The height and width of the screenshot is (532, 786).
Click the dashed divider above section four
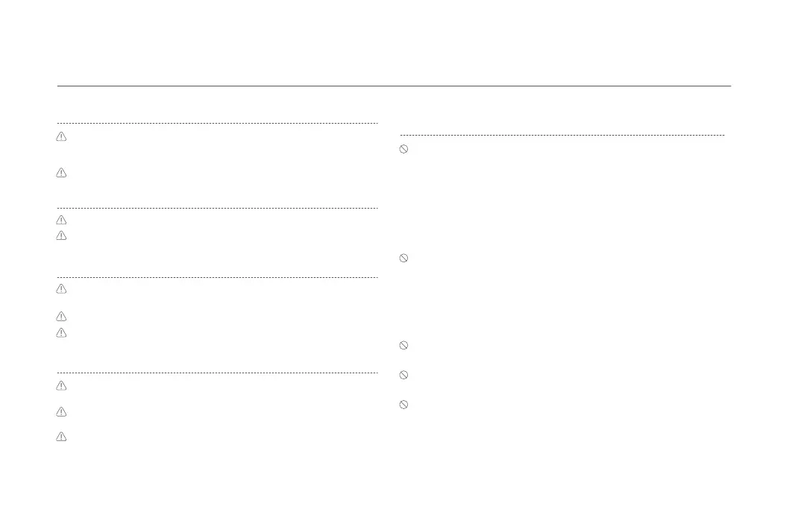point(218,373)
